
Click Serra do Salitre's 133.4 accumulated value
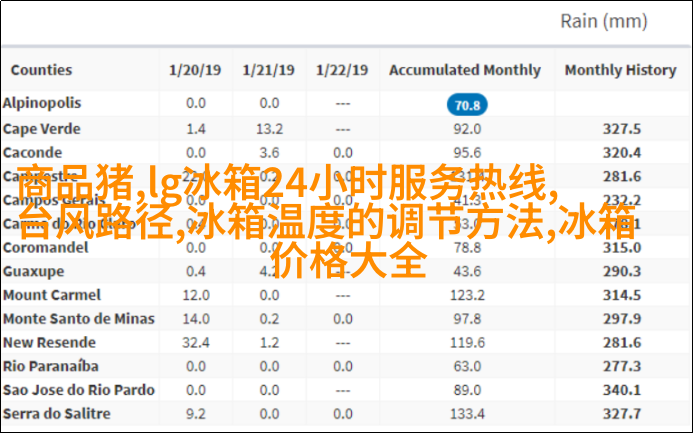(467, 414)
